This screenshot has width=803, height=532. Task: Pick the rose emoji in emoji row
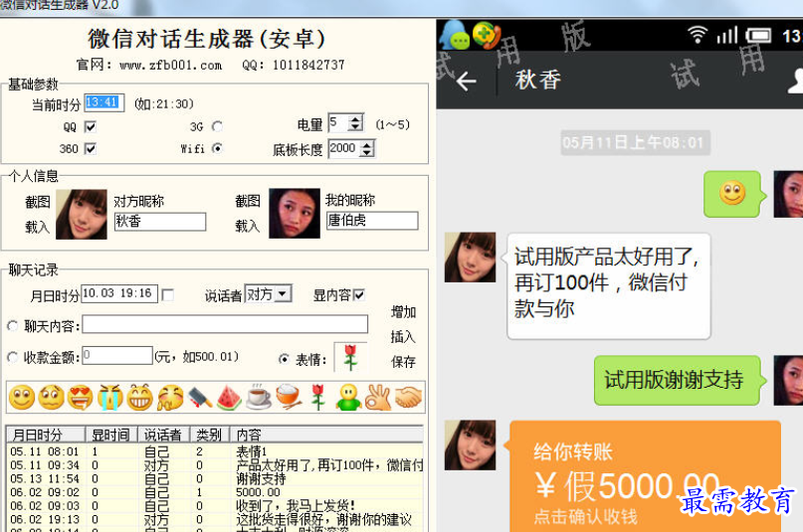(x=318, y=398)
